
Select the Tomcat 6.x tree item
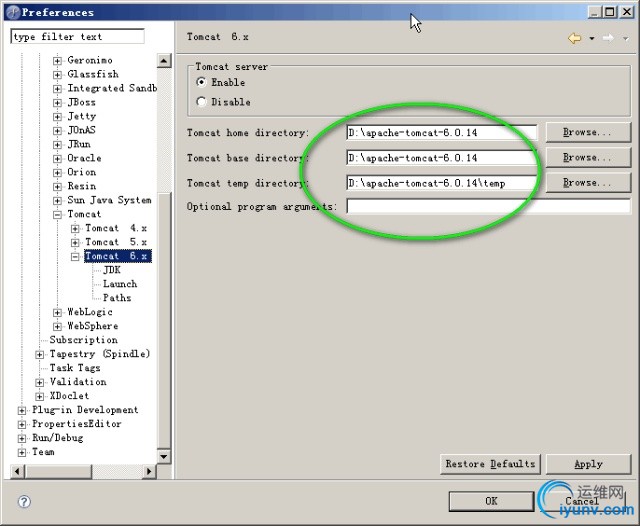click(x=118, y=256)
